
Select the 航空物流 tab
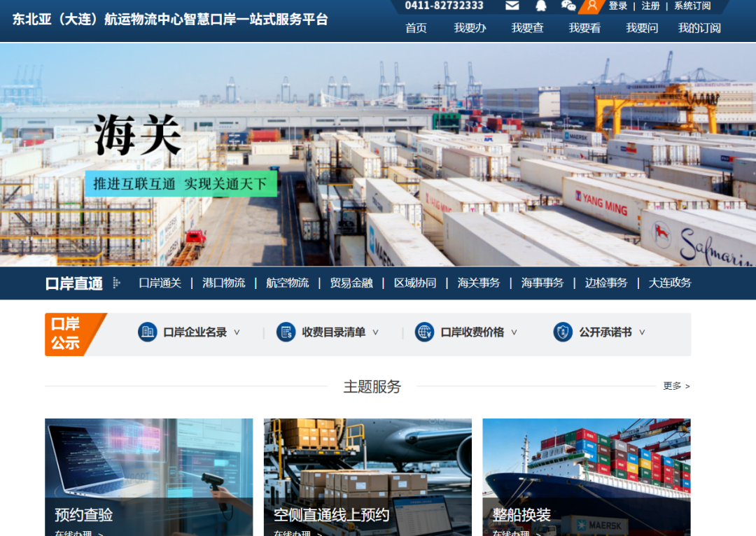pyautogui.click(x=288, y=283)
